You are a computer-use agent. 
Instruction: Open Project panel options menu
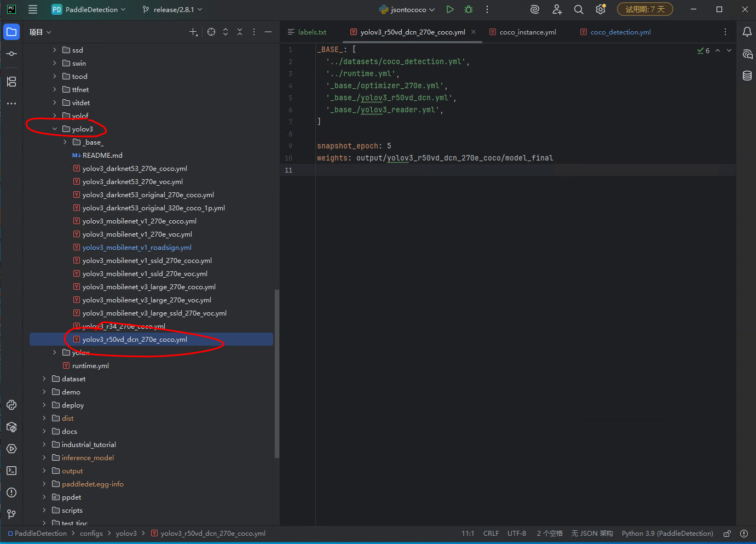click(x=254, y=32)
